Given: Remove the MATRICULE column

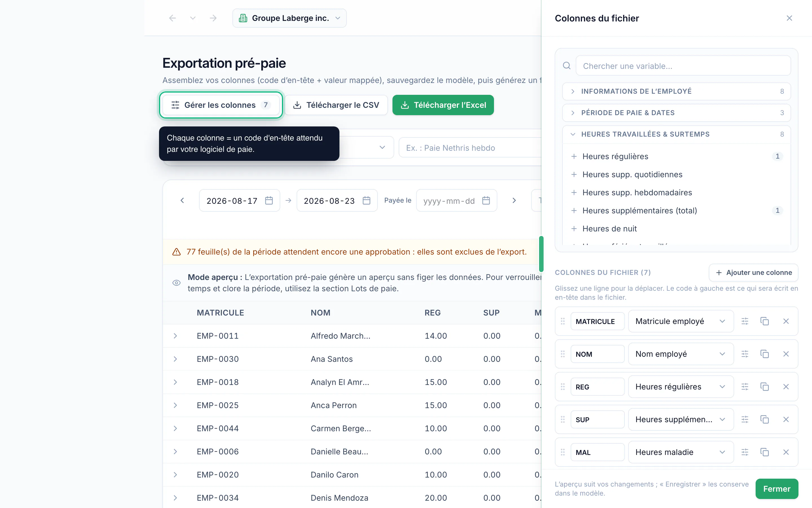Looking at the screenshot, I should click(786, 321).
